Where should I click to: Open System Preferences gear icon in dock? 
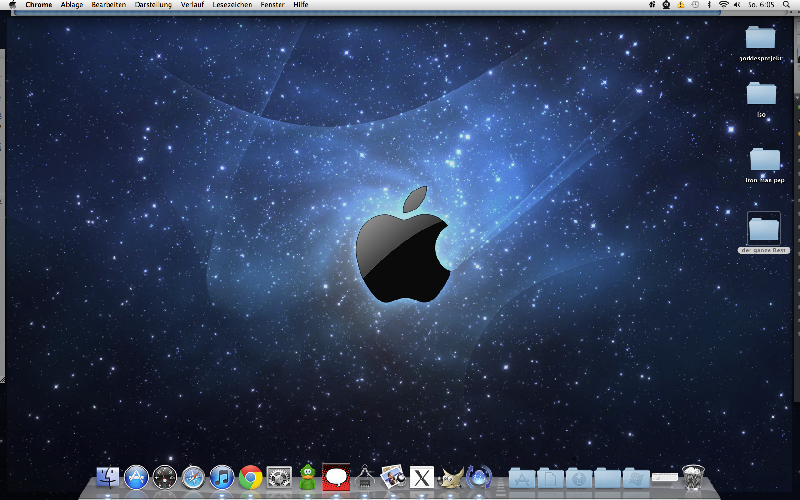[279, 478]
